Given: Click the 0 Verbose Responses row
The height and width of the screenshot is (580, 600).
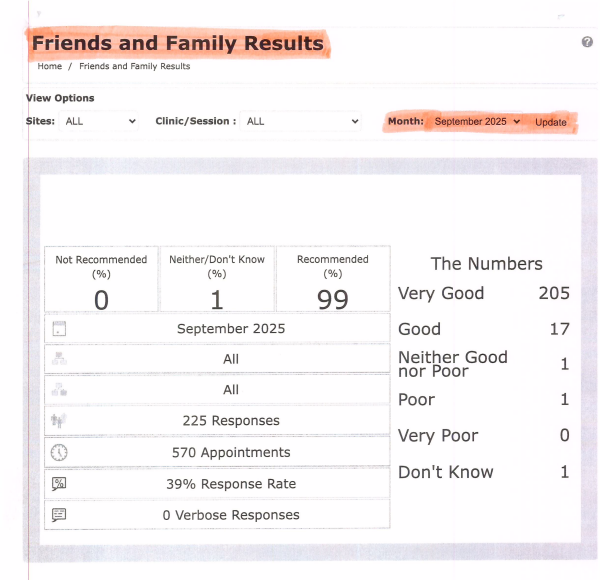Looking at the screenshot, I should pos(233,515).
